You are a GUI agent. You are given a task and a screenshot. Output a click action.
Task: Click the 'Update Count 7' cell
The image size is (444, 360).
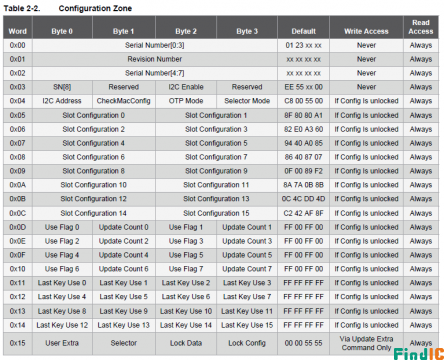pos(247,269)
